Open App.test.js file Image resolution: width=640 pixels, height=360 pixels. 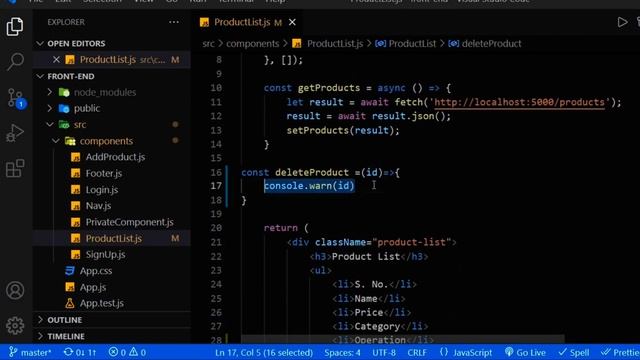click(101, 303)
